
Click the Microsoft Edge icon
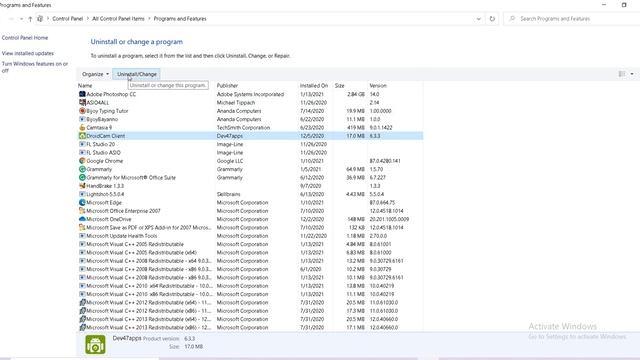coord(82,202)
